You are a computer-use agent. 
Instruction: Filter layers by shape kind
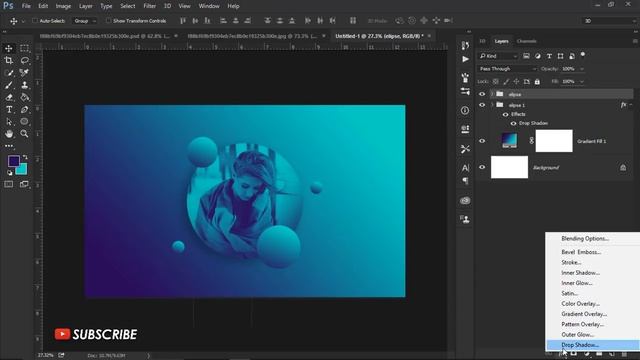click(560, 56)
